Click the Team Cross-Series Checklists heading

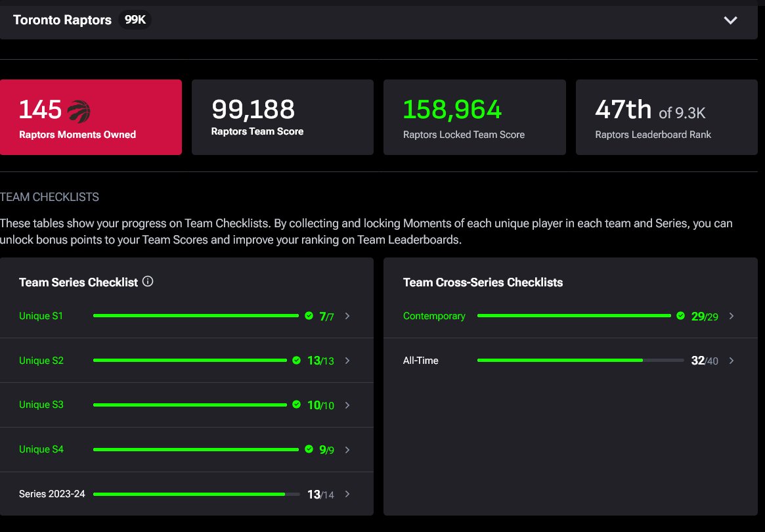click(483, 282)
